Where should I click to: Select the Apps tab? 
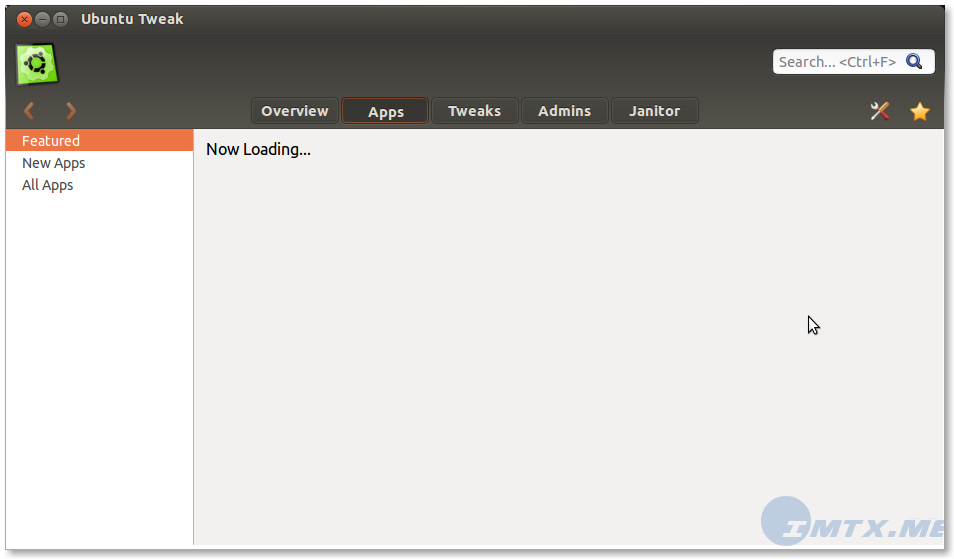pos(385,111)
